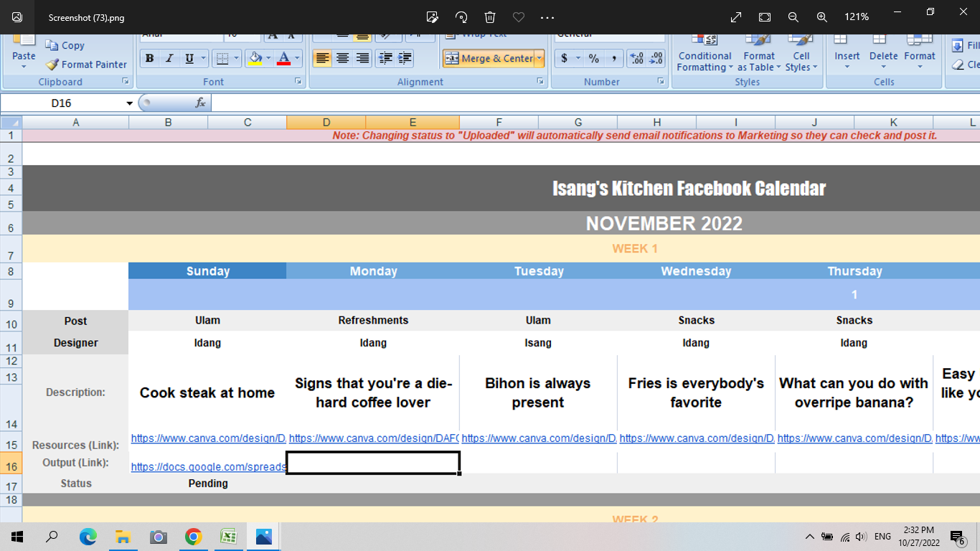
Task: Select the 'Refreshments' post cell
Action: pos(373,320)
